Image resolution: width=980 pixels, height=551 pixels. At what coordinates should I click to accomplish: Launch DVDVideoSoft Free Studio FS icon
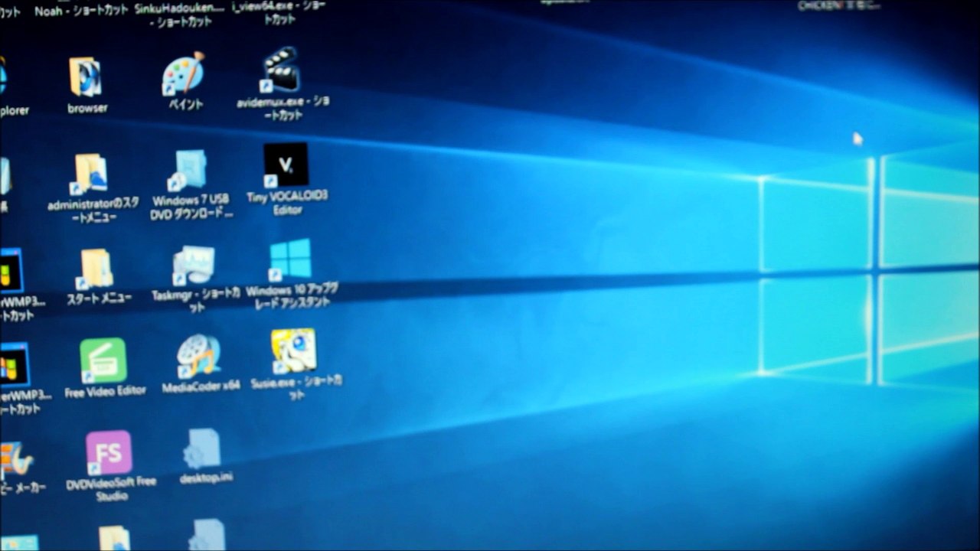coord(108,453)
